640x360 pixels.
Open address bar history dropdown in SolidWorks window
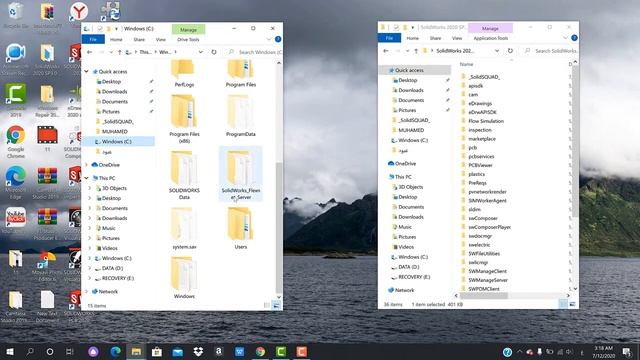497,51
